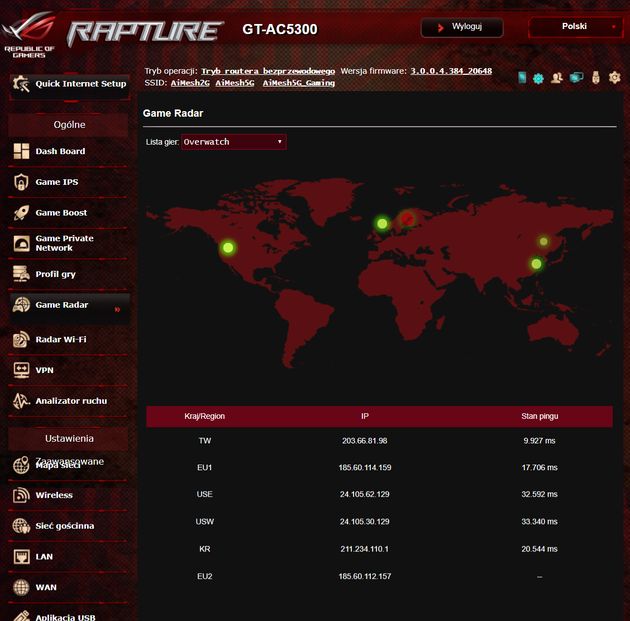This screenshot has height=621, width=630.
Task: Select the TW region cell
Action: coord(205,441)
